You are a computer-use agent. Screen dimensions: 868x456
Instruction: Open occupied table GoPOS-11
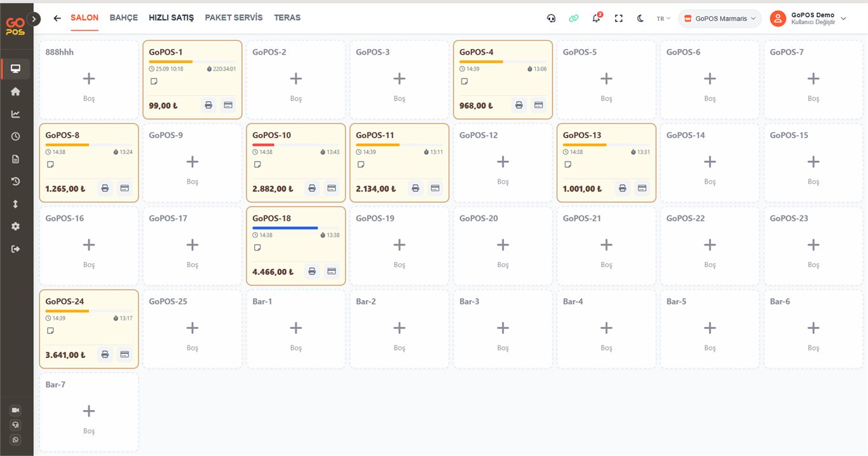pyautogui.click(x=399, y=163)
